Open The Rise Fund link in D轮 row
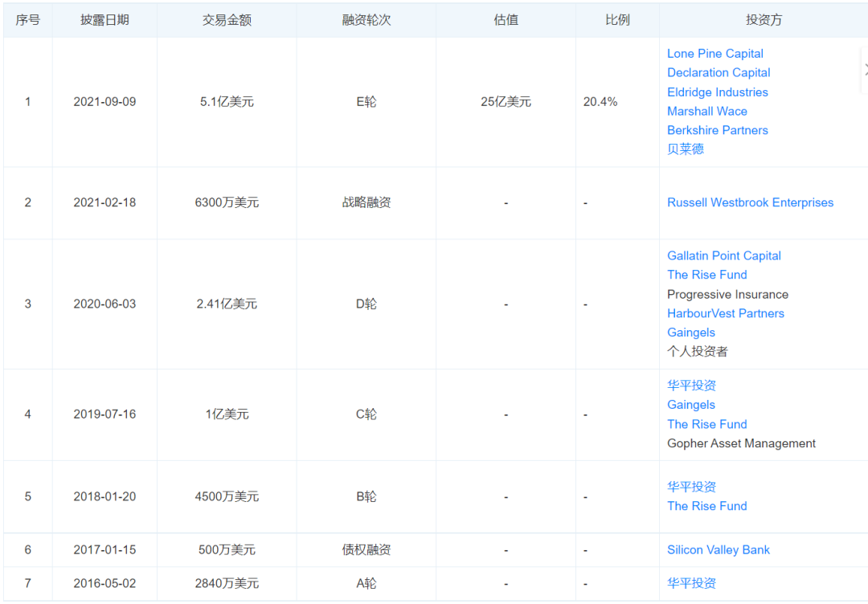Screen dimensions: 868x604 pos(707,275)
